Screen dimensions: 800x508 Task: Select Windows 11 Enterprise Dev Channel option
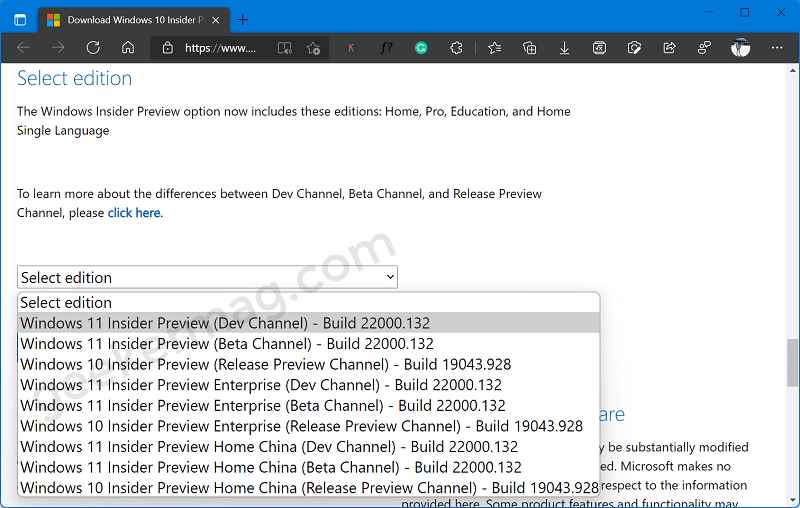pos(309,385)
